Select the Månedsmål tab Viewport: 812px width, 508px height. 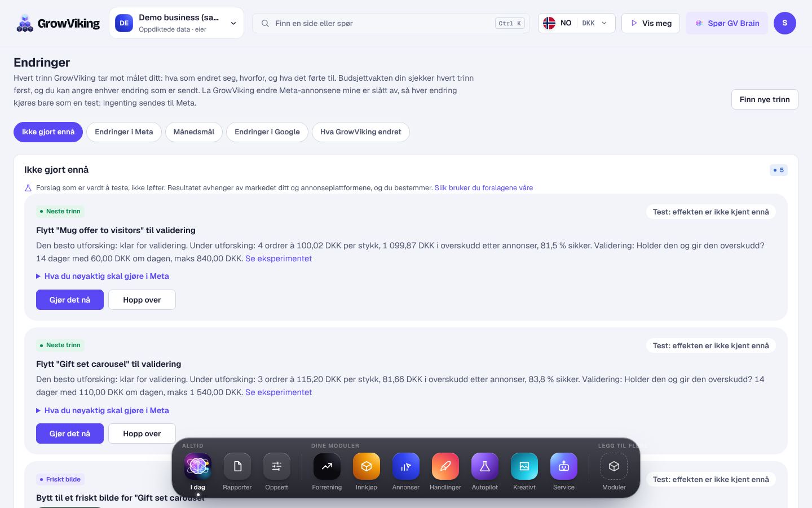click(x=194, y=132)
